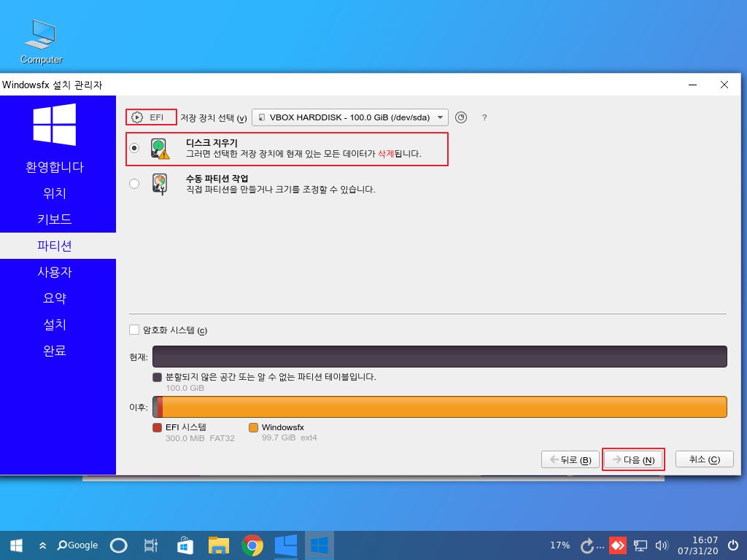747x560 pixels.
Task: Click the 300.0 MiB FAT32 text
Action: (200, 438)
